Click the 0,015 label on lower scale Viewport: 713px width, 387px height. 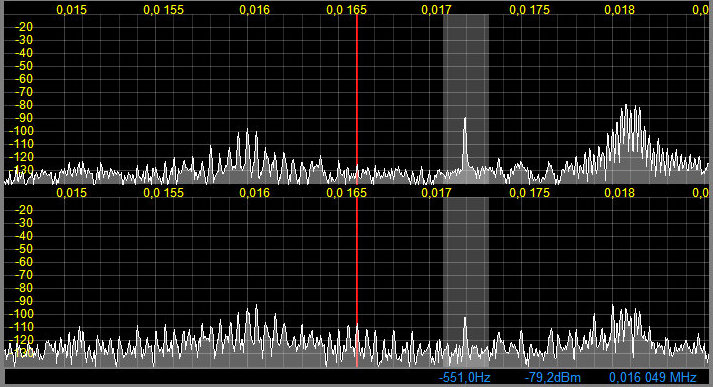coord(71,193)
